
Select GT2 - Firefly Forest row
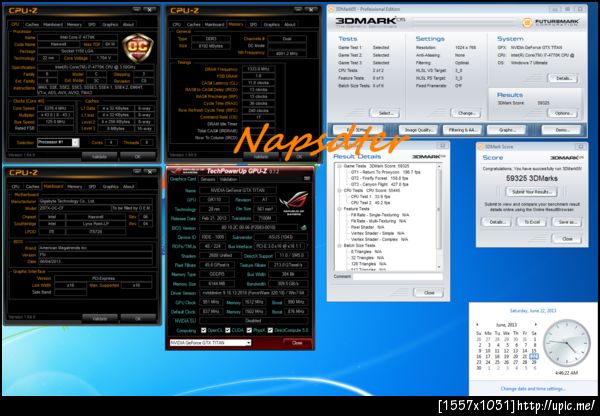(380, 178)
